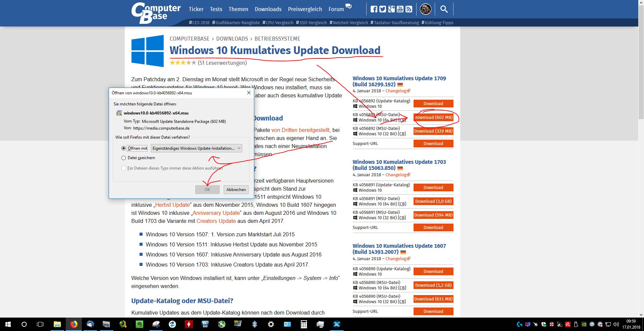
Task: Open Thunderbird from the taskbar
Action: pos(90,324)
